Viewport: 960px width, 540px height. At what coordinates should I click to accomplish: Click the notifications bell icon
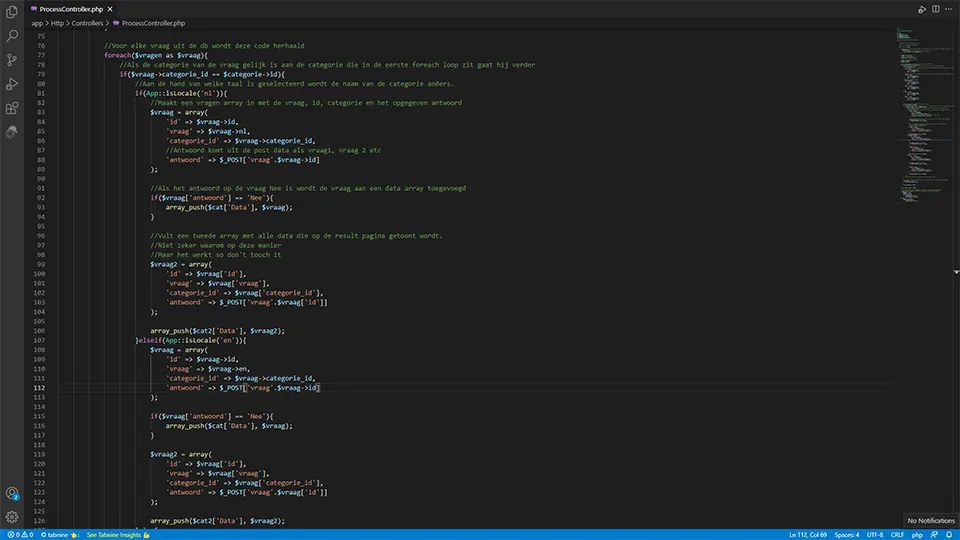tap(949, 534)
